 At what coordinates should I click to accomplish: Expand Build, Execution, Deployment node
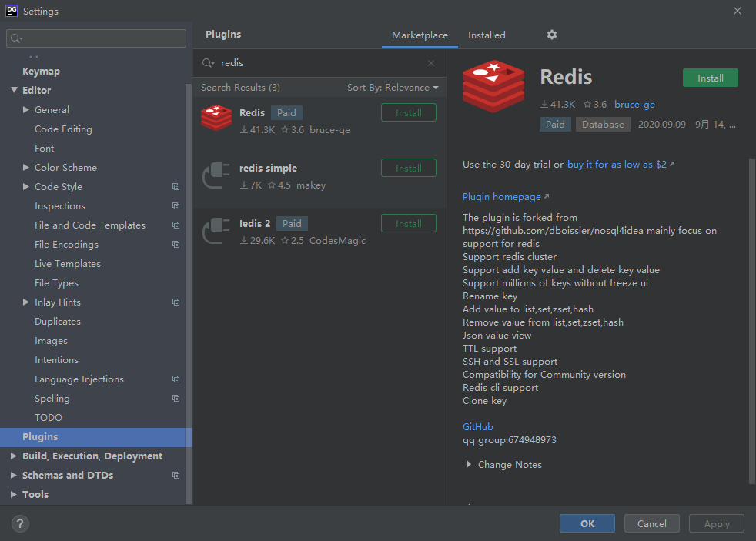(x=14, y=456)
